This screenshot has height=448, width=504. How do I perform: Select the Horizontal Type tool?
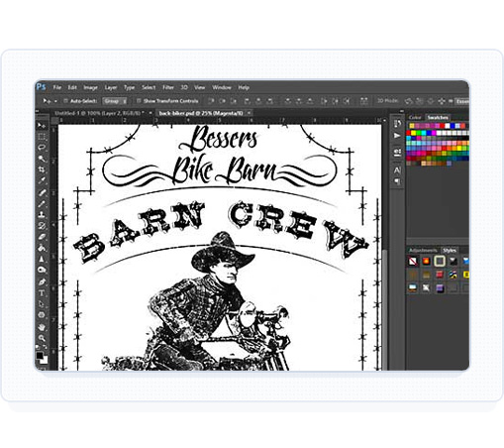click(x=42, y=292)
